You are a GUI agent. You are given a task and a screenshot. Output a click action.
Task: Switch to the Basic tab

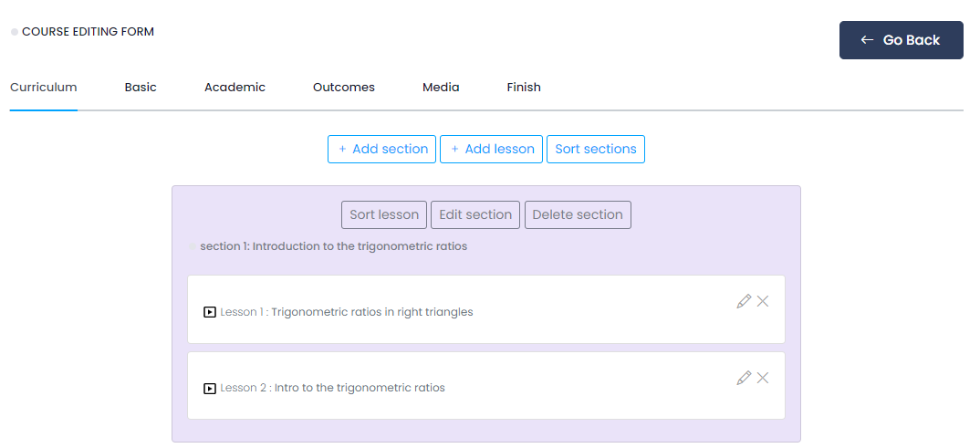tap(141, 88)
